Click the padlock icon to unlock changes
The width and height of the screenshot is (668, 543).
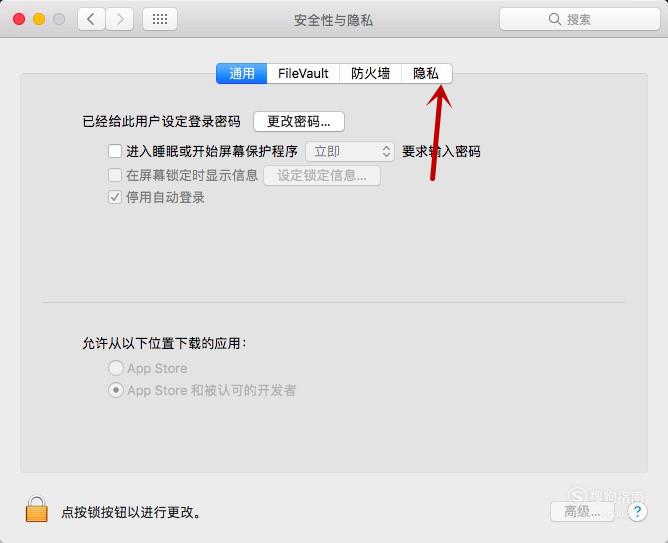click(x=37, y=509)
